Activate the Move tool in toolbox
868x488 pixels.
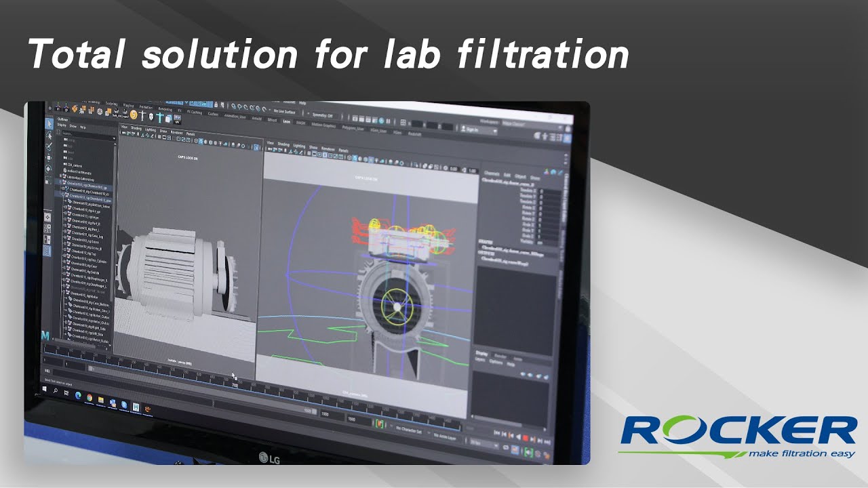click(48, 158)
